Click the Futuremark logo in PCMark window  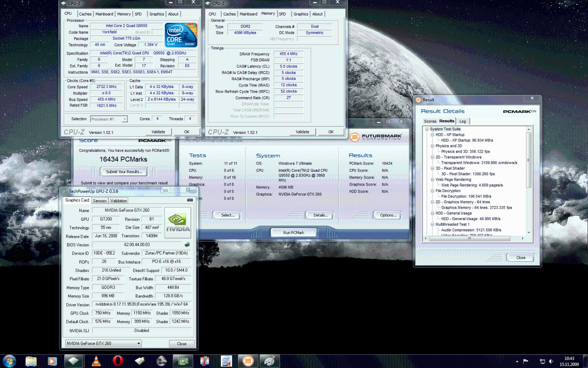point(376,137)
